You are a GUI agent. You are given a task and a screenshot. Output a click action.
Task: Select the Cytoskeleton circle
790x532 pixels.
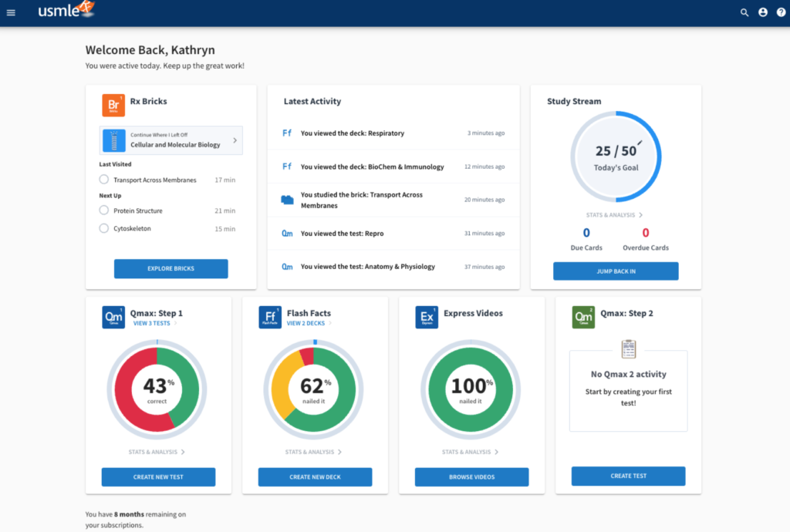(x=104, y=228)
